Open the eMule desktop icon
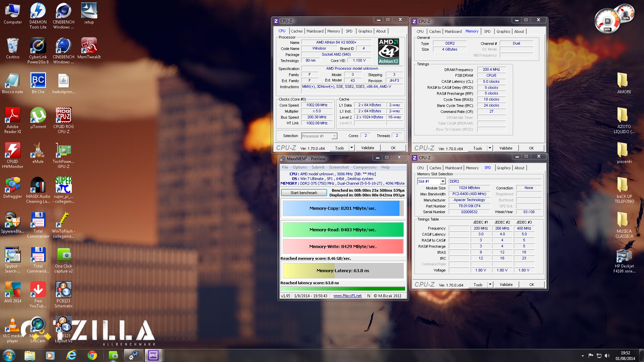 point(38,153)
